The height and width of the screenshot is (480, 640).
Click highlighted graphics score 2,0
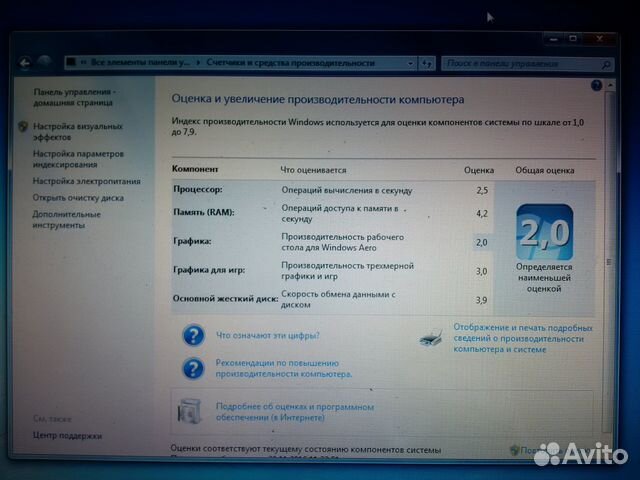click(482, 242)
